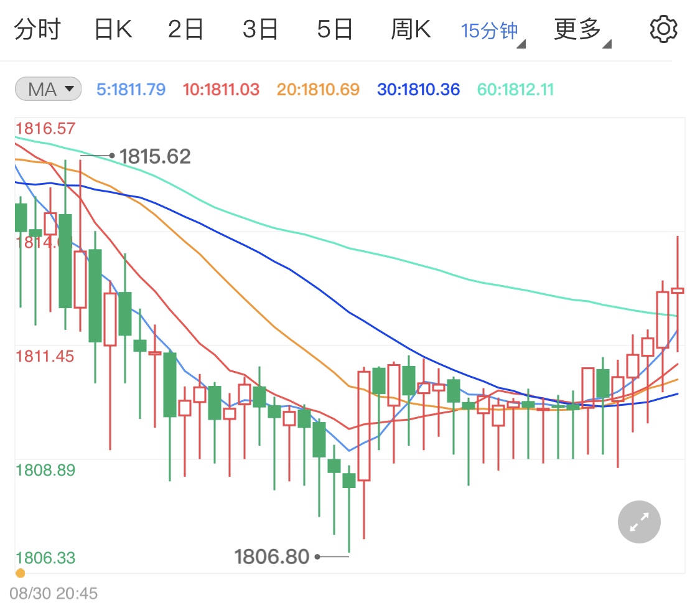Screen dimensions: 700x615
Task: Click the orange time marker dot
Action: click(x=20, y=573)
